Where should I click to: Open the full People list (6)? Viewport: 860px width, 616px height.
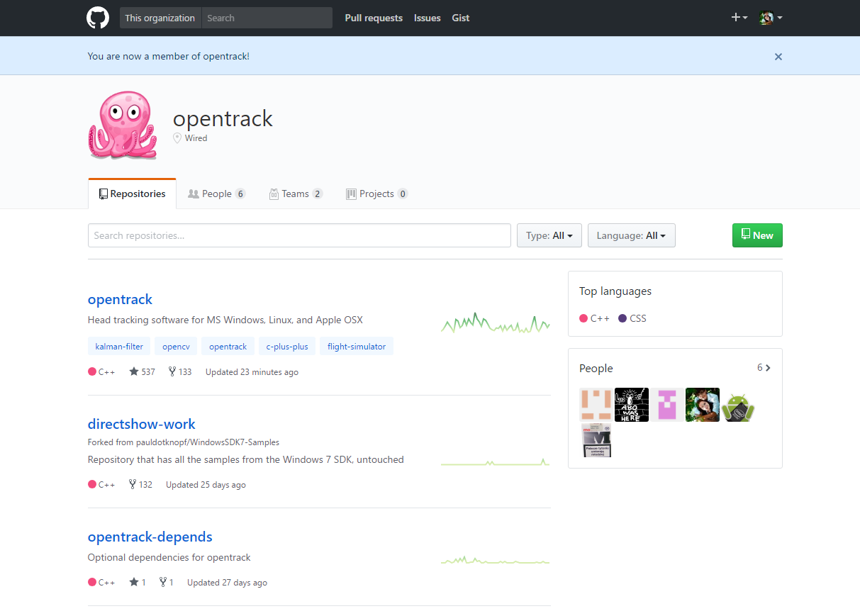pos(764,368)
